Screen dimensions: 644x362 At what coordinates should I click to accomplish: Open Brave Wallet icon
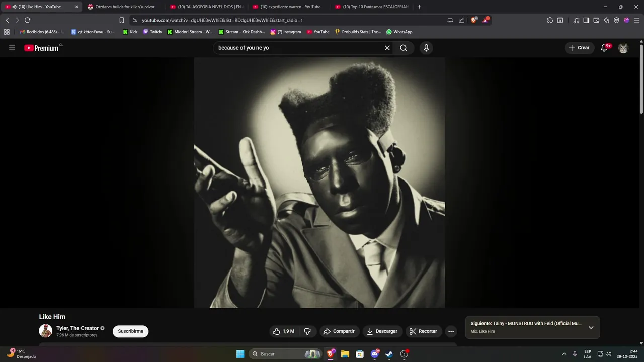[x=596, y=20]
